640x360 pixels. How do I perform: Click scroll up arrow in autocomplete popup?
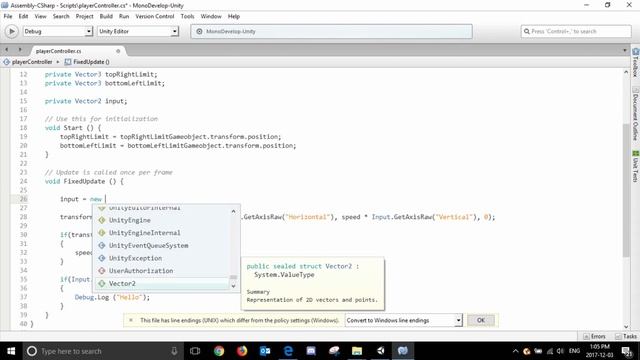pyautogui.click(x=233, y=211)
